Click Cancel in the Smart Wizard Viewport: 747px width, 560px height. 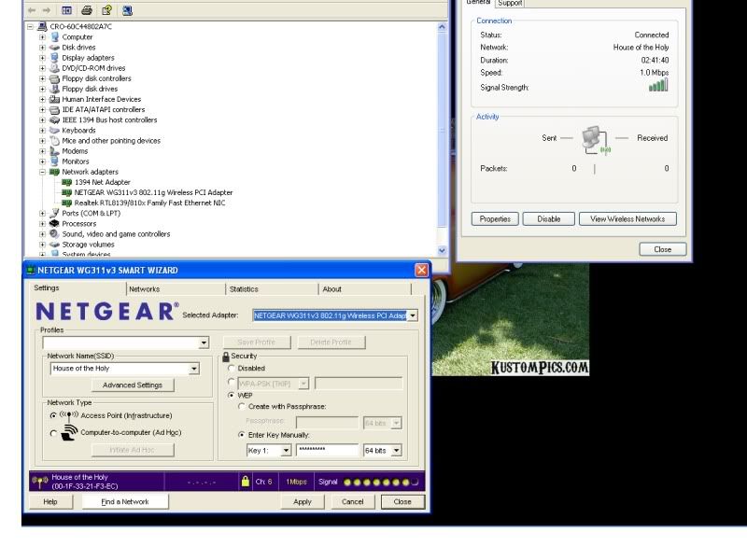pos(353,502)
